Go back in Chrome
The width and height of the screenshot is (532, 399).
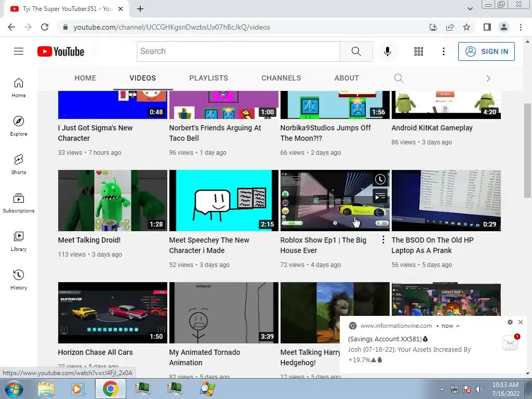[11, 27]
